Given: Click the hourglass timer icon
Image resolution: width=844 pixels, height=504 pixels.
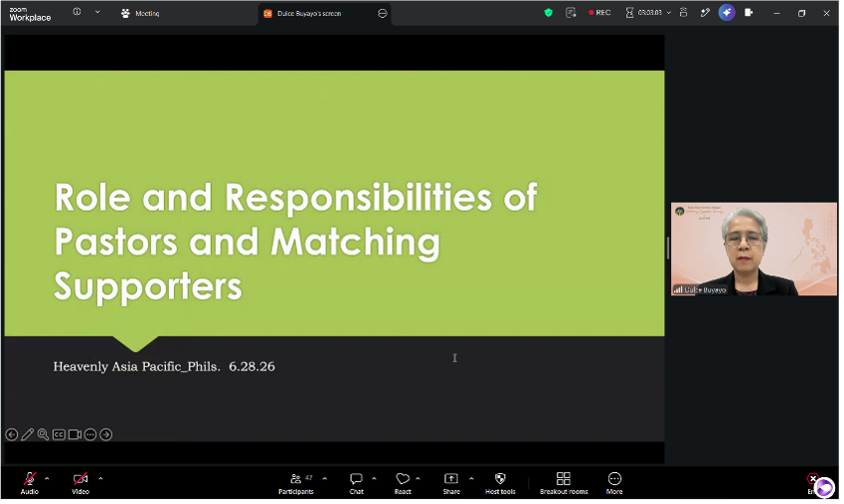Looking at the screenshot, I should pos(632,12).
